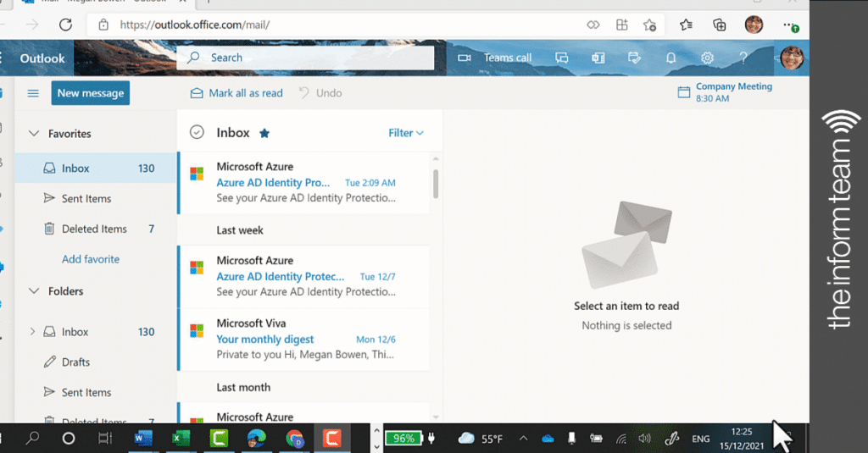Open OneDrive tray icon
The image size is (868, 453).
tap(548, 439)
